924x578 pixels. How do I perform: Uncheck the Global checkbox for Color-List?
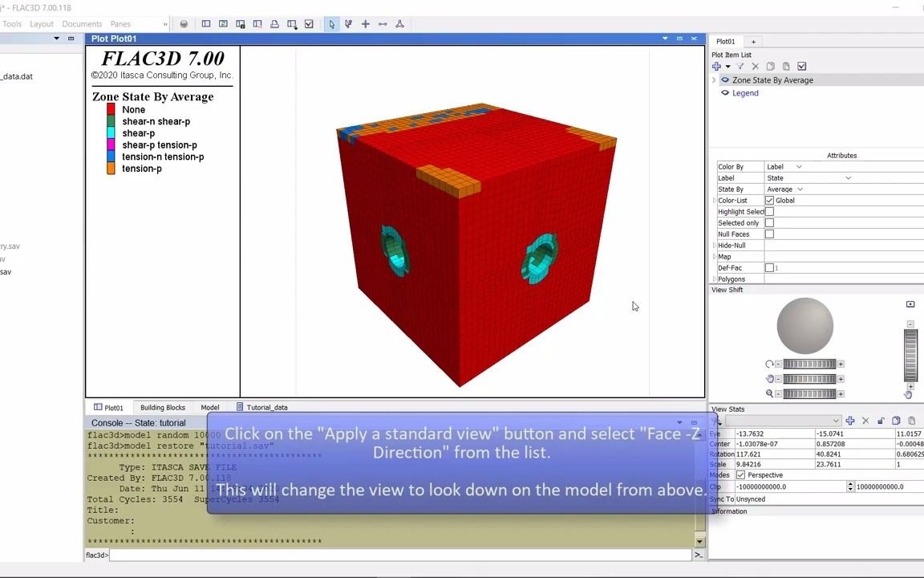(769, 200)
